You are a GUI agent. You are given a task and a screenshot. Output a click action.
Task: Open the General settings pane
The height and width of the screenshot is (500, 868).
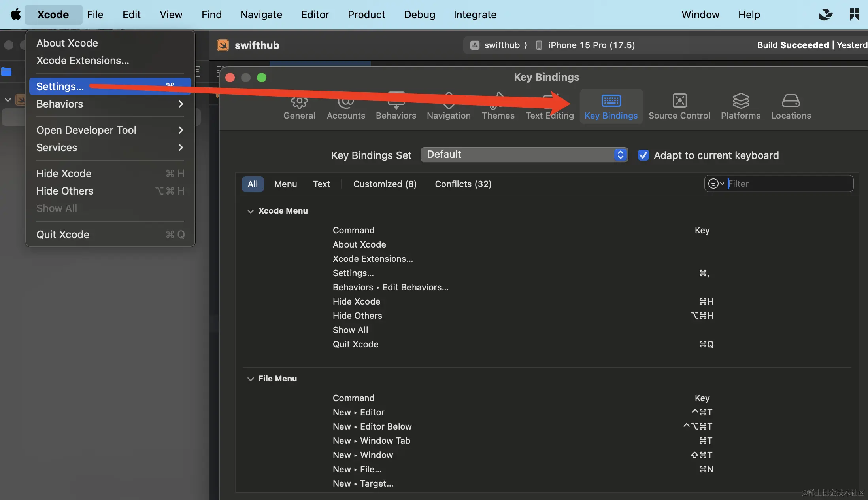[x=299, y=107]
